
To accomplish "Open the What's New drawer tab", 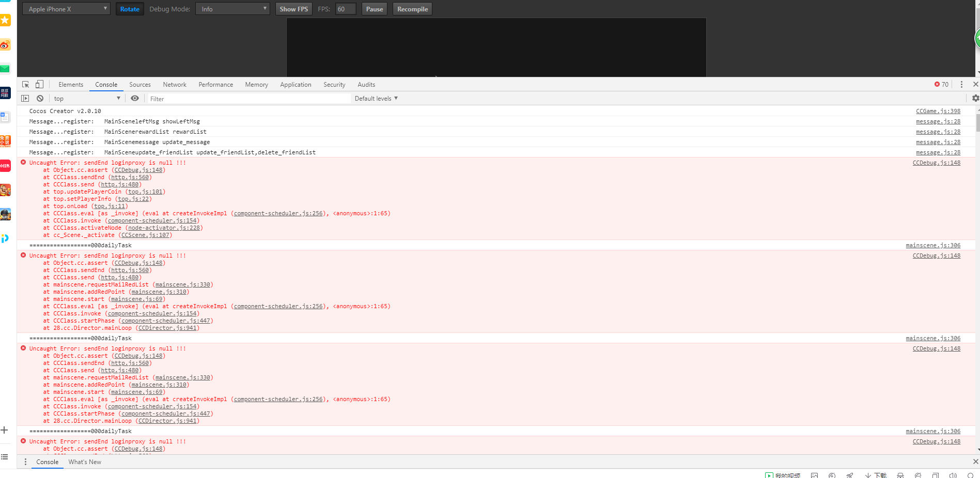I will tap(85, 462).
